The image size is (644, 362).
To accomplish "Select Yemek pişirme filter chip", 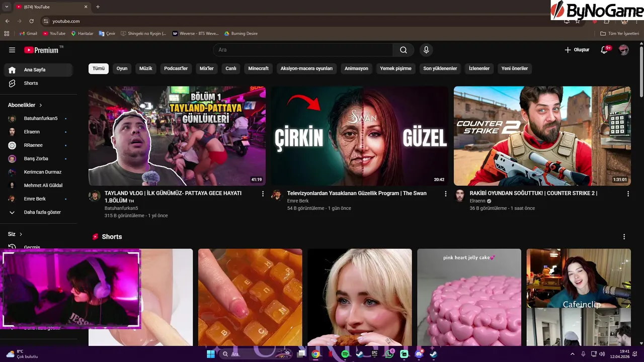I will (395, 68).
